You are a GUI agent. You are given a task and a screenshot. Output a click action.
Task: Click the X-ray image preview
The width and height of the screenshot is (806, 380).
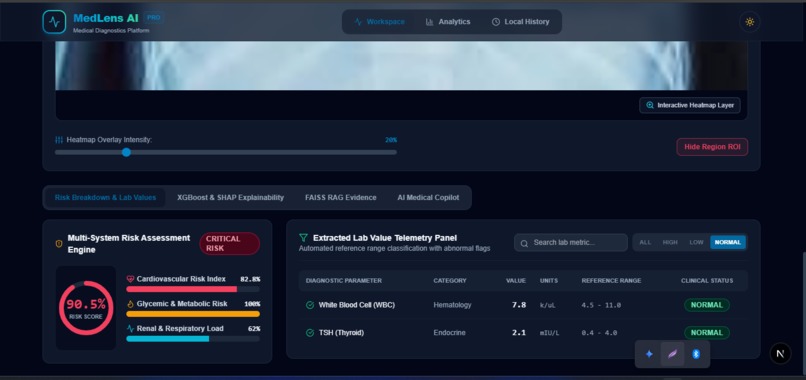(401, 66)
